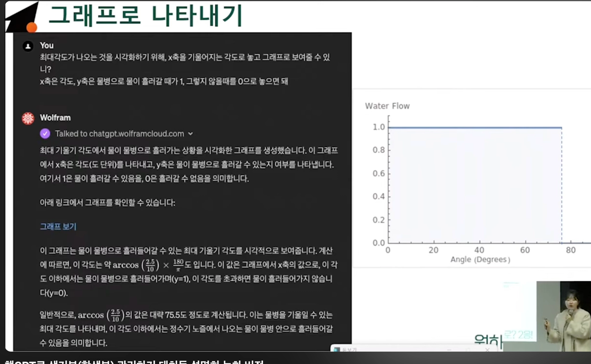The height and width of the screenshot is (364, 591).
Task: Click the orange dot on slide logo
Action: (x=32, y=27)
